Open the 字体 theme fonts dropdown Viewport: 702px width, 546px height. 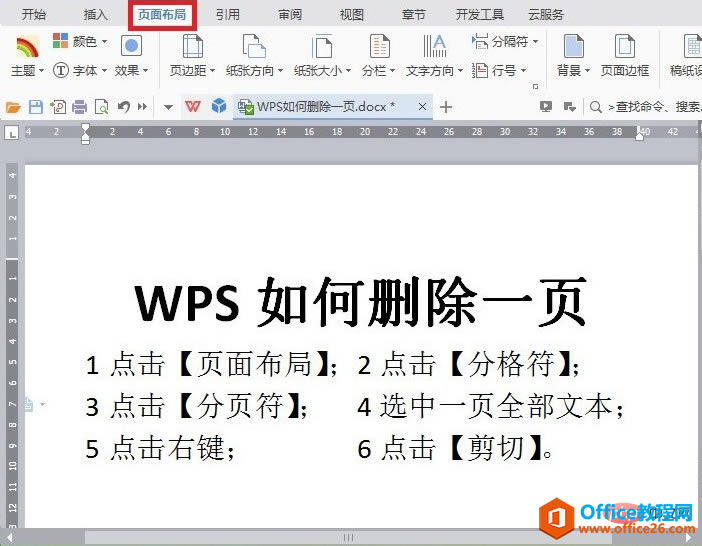[x=80, y=70]
